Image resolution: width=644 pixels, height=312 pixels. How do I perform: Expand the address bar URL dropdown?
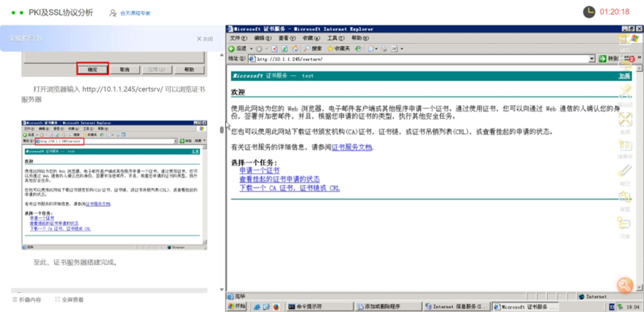pos(592,59)
